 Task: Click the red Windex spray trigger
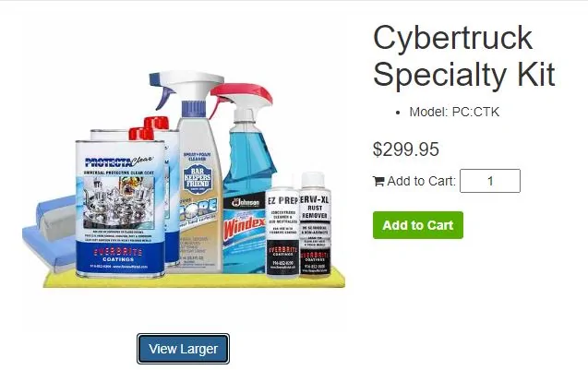point(240,96)
